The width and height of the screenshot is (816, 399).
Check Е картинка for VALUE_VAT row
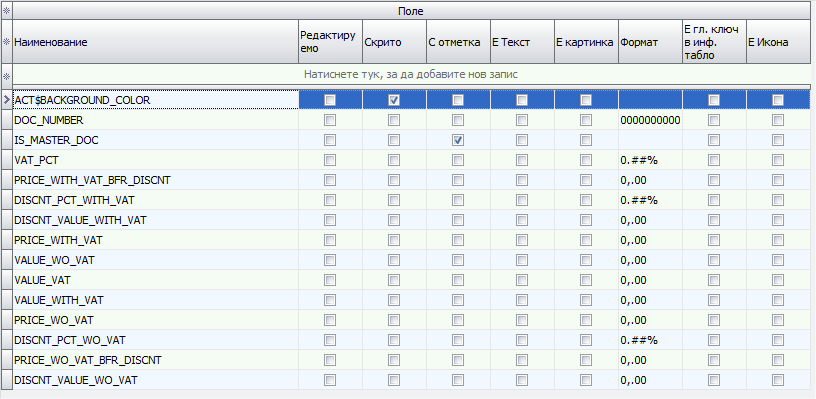[x=586, y=280]
